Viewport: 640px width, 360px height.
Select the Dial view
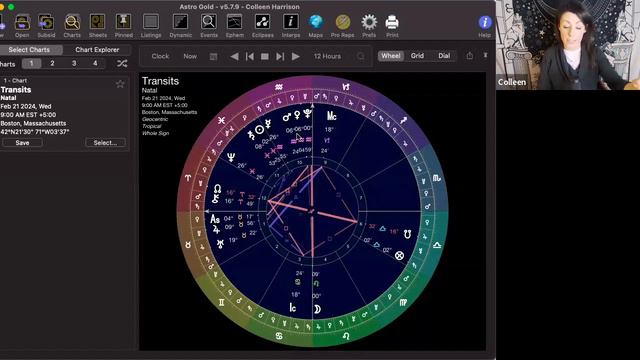tap(444, 56)
